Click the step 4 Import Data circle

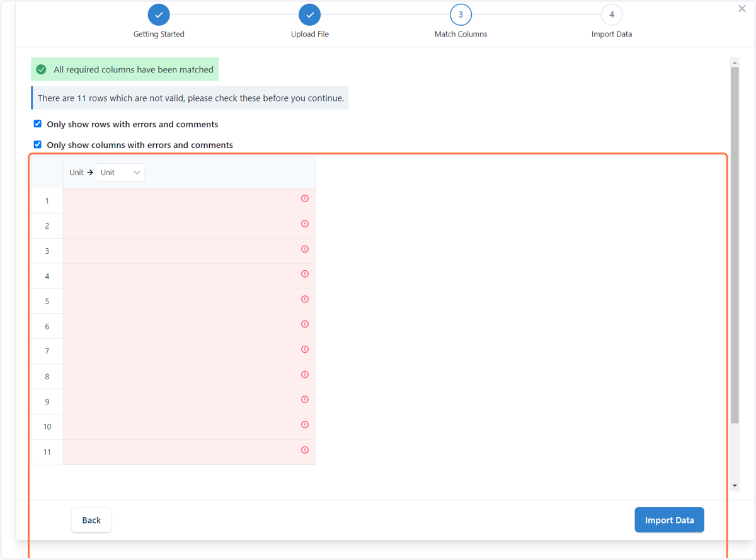pyautogui.click(x=612, y=14)
